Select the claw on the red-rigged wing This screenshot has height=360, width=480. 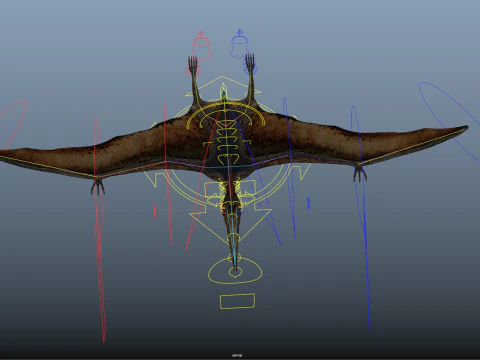pos(98,186)
